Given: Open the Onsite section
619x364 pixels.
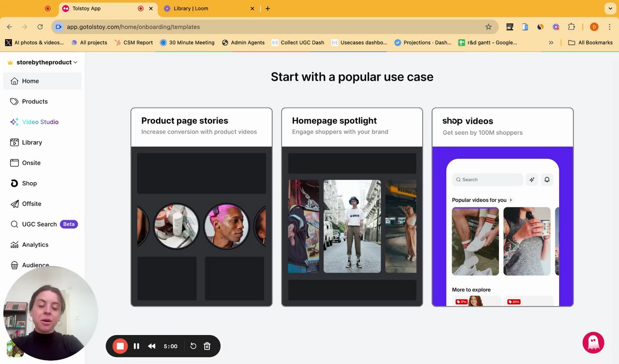Looking at the screenshot, I should pos(31,163).
